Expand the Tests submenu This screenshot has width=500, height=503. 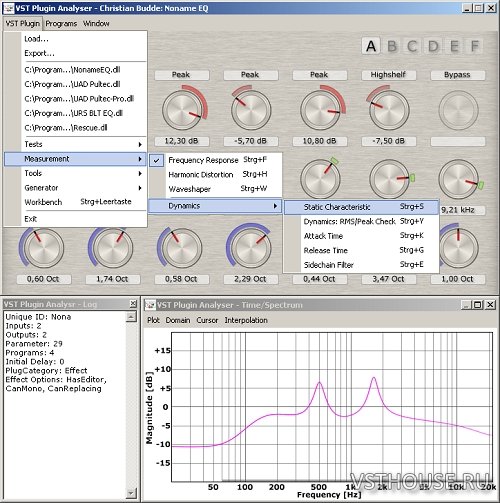pos(75,144)
